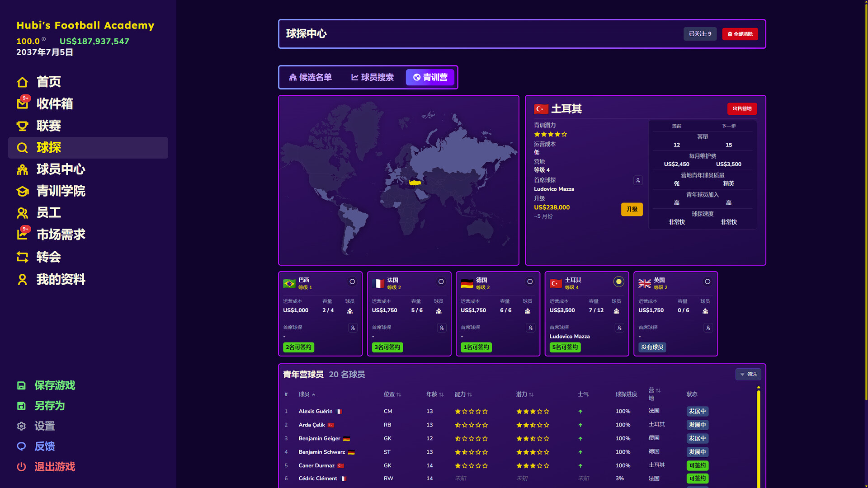
Task: Select the 法国 camp radio button
Action: click(x=441, y=282)
